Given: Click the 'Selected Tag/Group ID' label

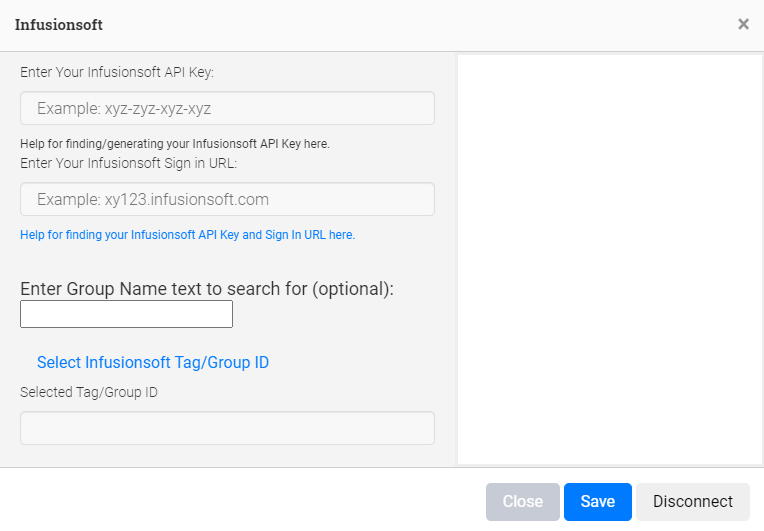Looking at the screenshot, I should pos(89,392).
